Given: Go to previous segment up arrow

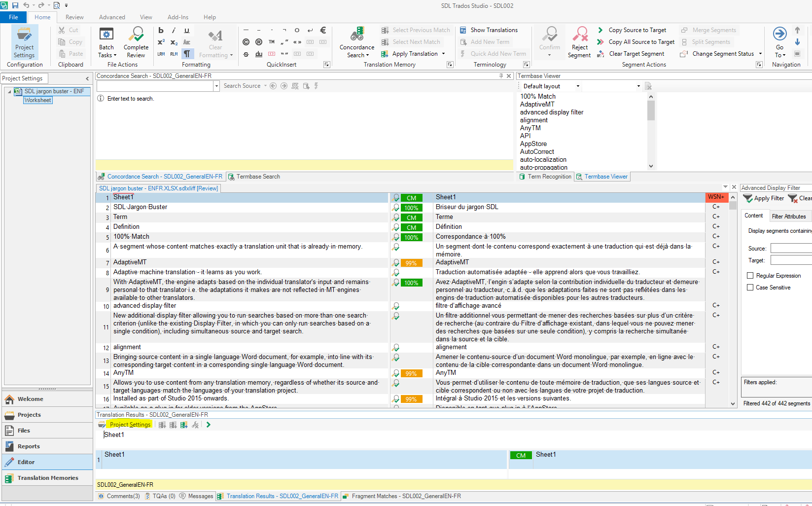Looking at the screenshot, I should click(797, 30).
